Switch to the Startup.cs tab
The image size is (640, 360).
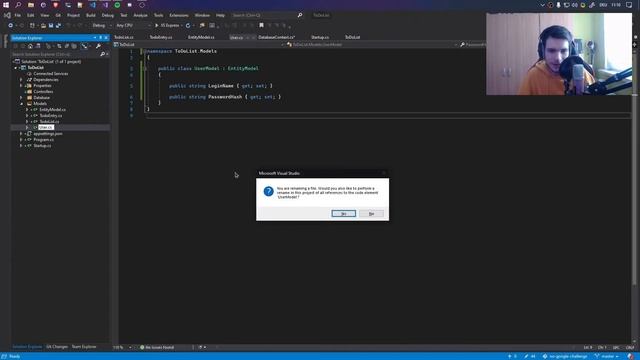[x=320, y=37]
